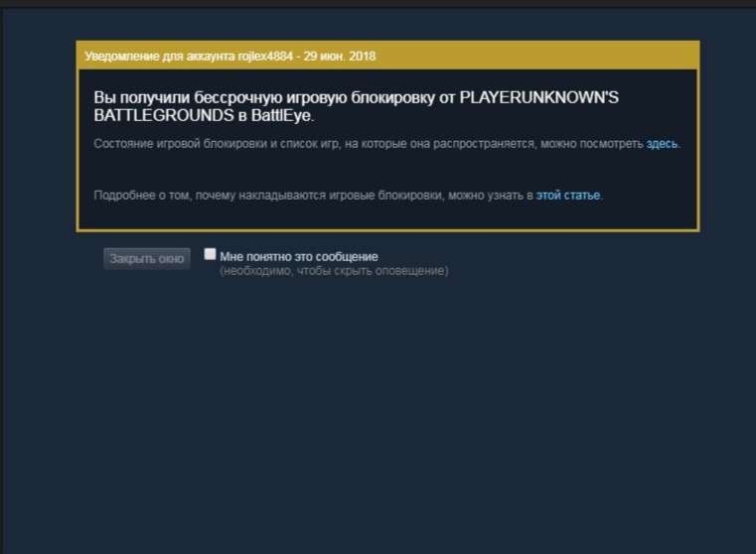Open the 'здесь' link for ban status

[662, 144]
